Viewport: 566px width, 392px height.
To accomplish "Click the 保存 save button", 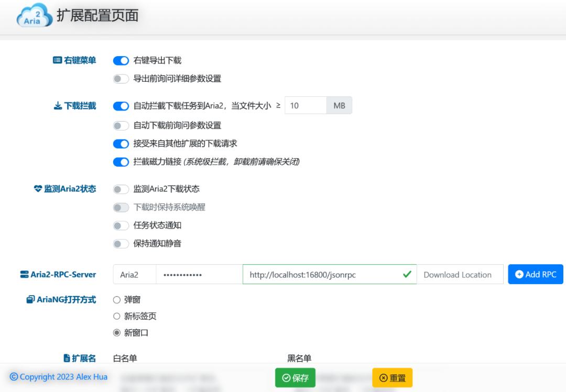I will 295,377.
